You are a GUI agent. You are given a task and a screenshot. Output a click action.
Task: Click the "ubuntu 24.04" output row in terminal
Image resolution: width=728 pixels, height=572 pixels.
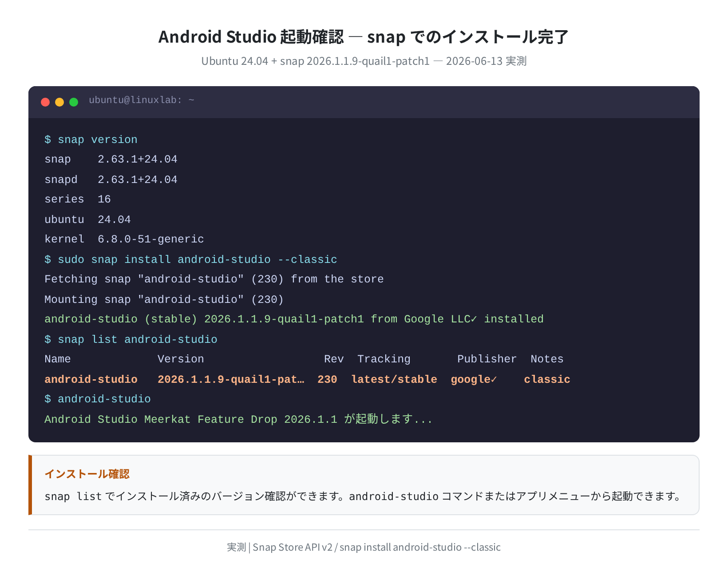click(x=87, y=219)
